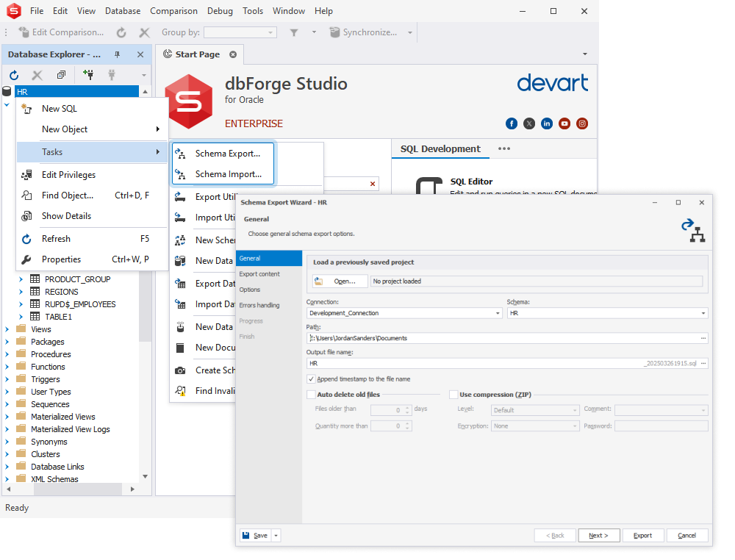This screenshot has height=560, width=735.
Task: Click the Instagram social icon
Action: point(582,123)
